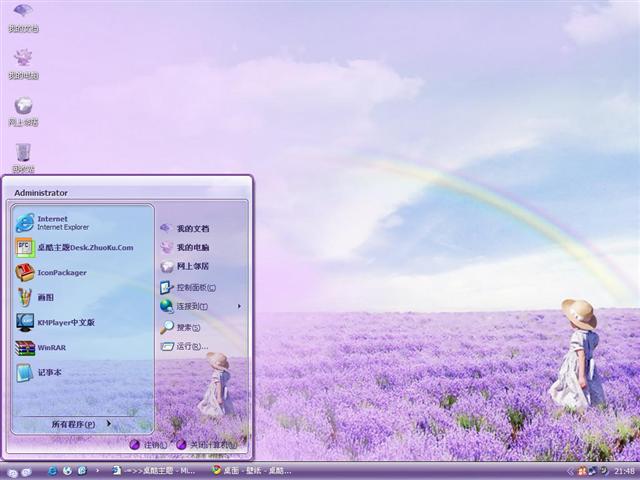Click the Administrator user name
This screenshot has width=640, height=480.
tap(41, 193)
